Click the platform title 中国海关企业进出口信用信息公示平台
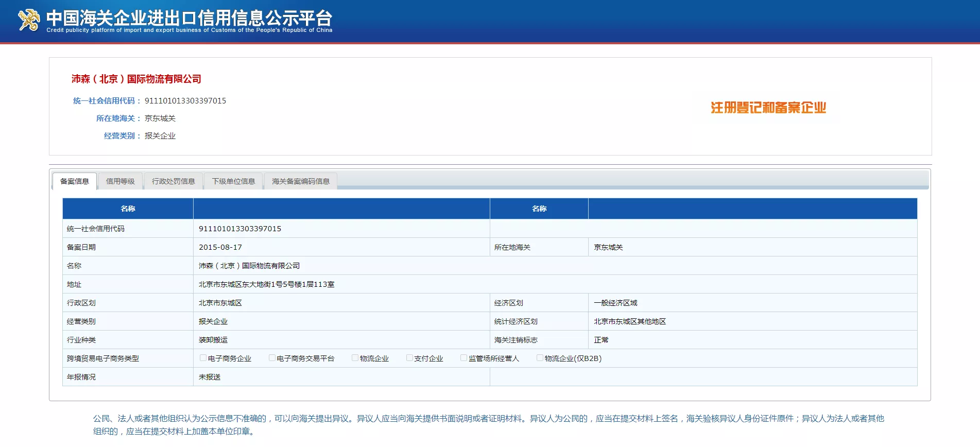The image size is (980, 447). click(190, 18)
